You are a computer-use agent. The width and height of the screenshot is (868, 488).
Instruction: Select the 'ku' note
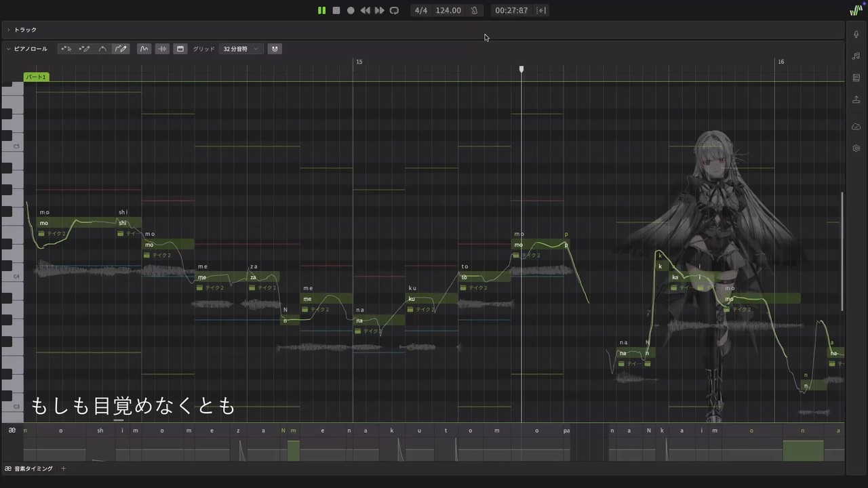(x=431, y=299)
